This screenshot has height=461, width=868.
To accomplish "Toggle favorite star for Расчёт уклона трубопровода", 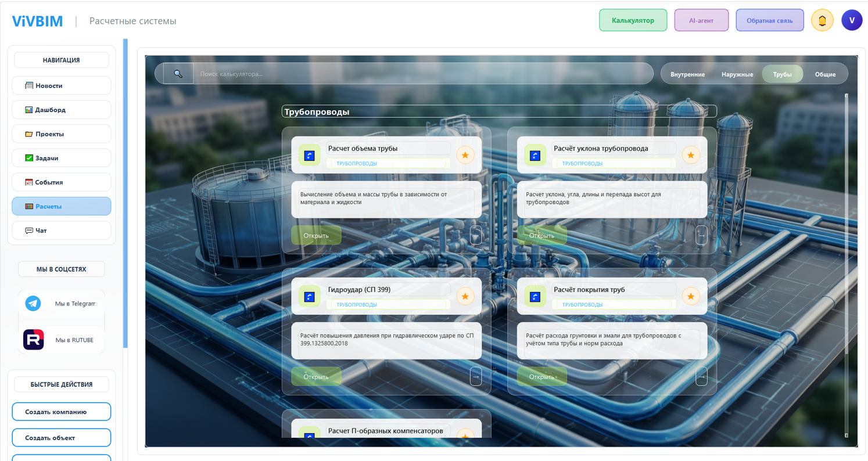I will (690, 155).
